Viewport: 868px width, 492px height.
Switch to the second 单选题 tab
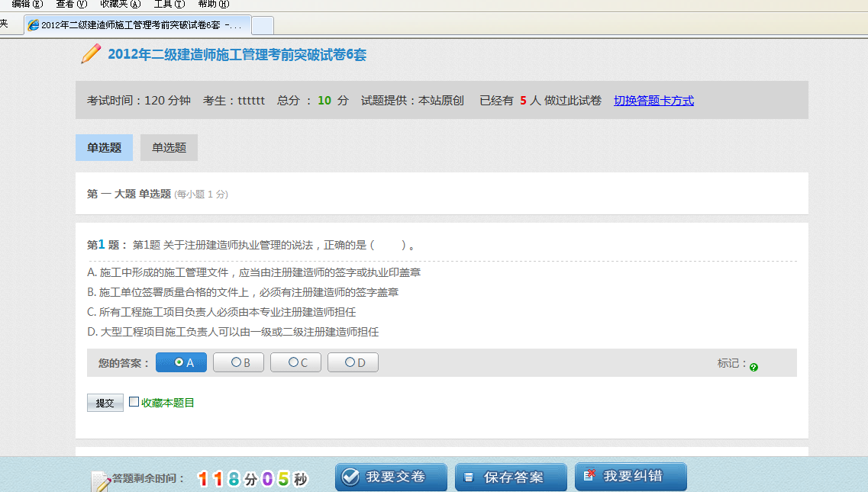coord(169,147)
